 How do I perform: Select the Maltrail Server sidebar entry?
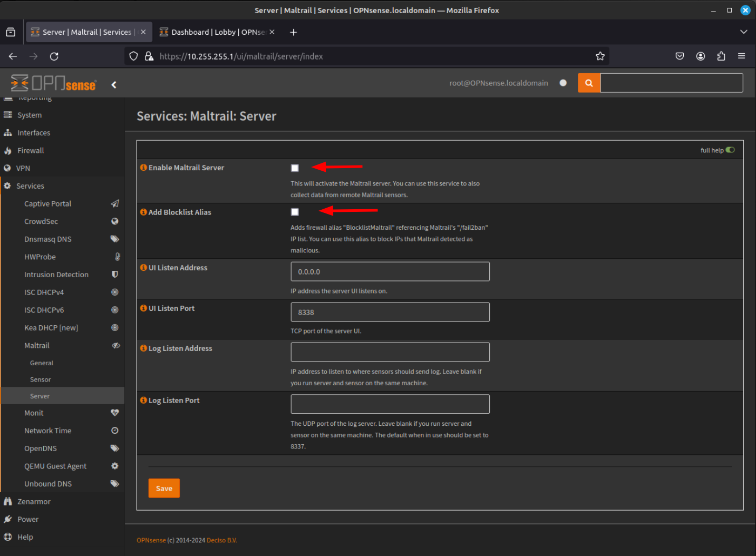(62, 396)
